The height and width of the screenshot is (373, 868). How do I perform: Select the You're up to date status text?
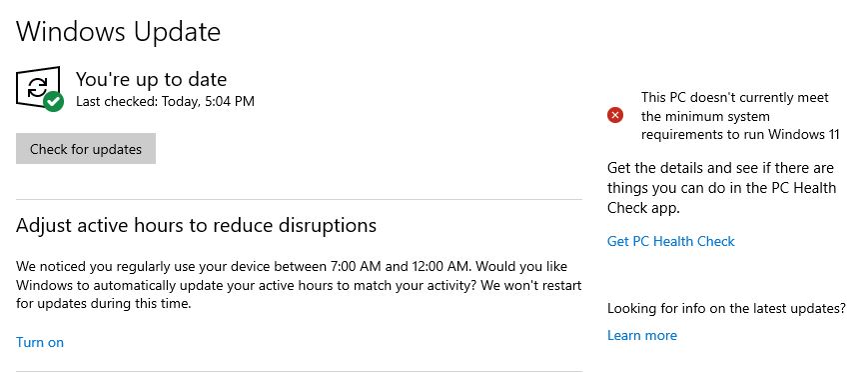coord(151,79)
